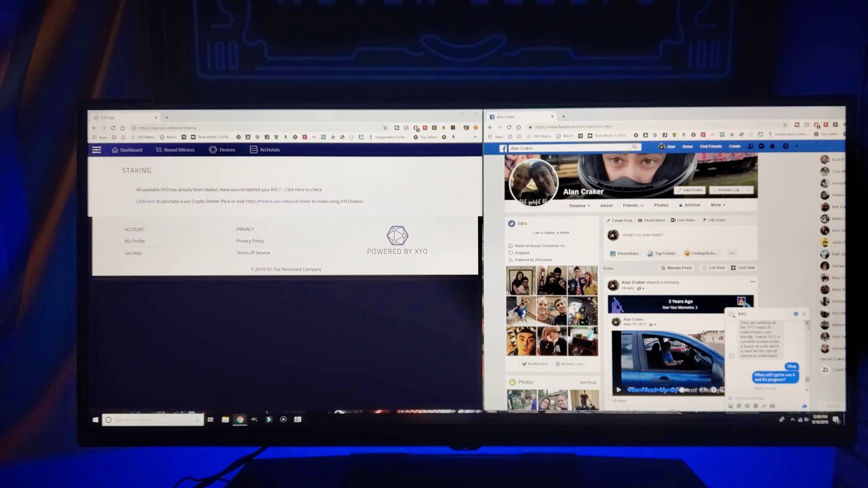
Task: Switch to the About profile tab
Action: tap(606, 205)
